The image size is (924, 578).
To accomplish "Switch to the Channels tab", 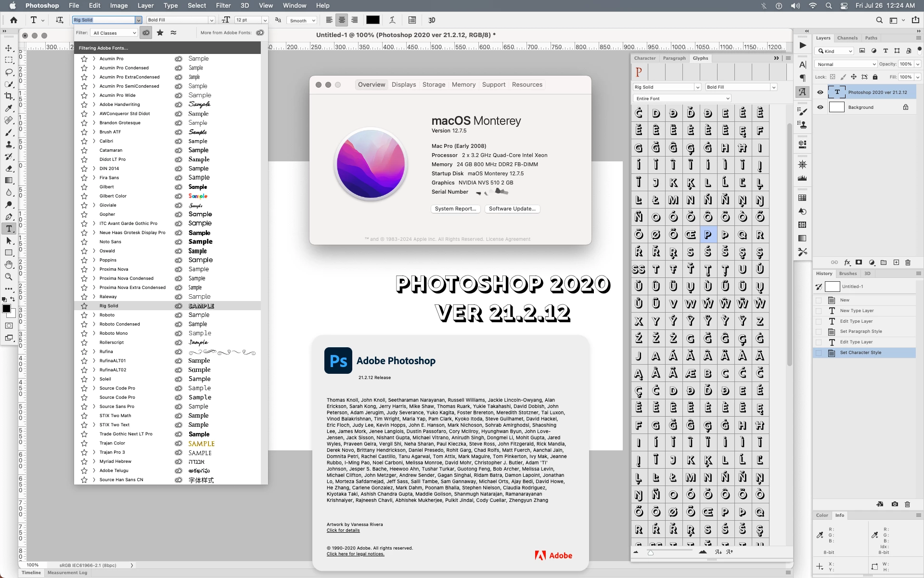I will tap(847, 38).
